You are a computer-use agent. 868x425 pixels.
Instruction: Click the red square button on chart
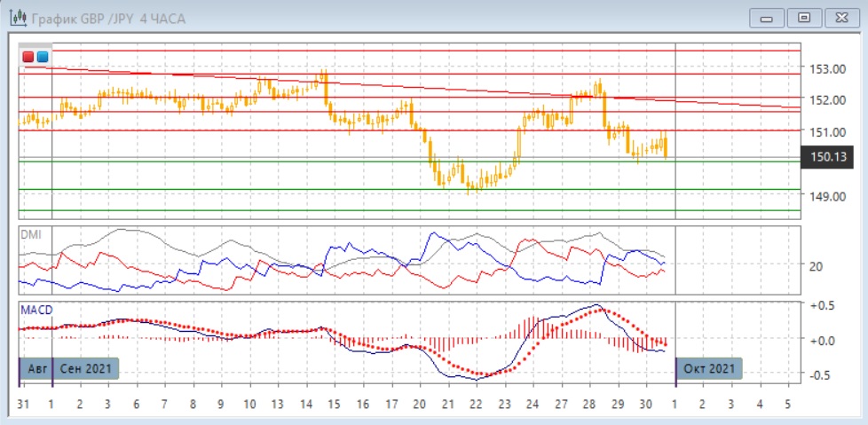coord(28,57)
